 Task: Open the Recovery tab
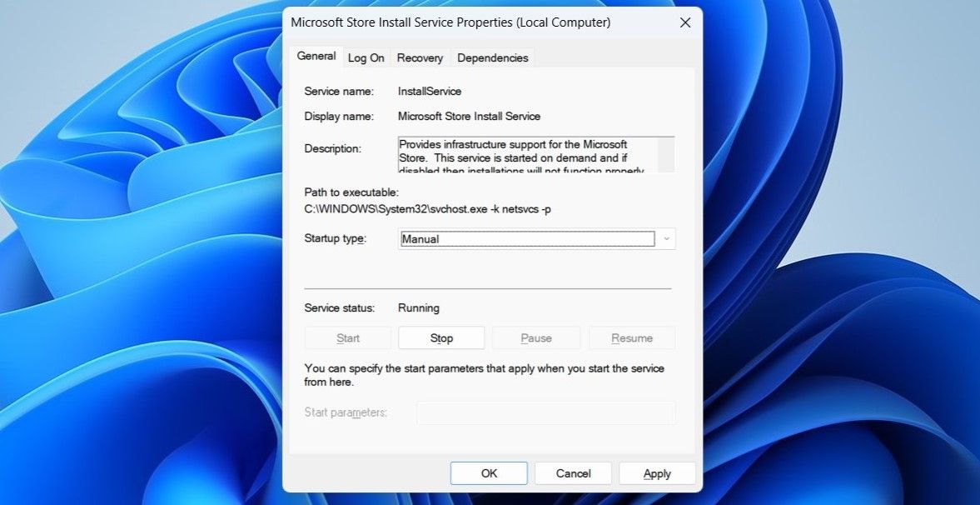point(420,57)
